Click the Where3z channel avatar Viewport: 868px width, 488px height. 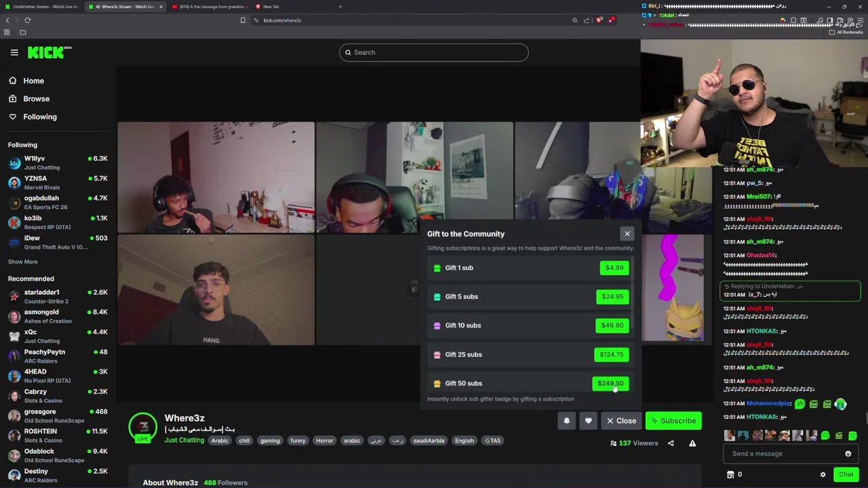pyautogui.click(x=143, y=426)
